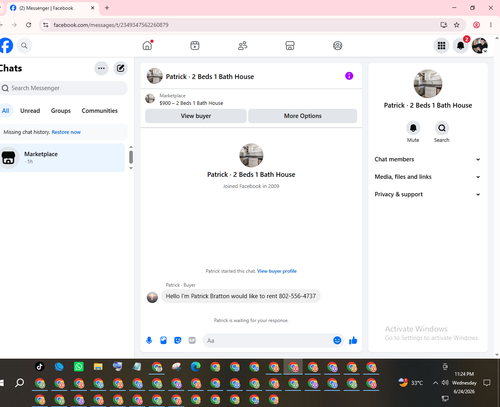Open a new browser tab
Viewport: 500px width, 407px height.
107,8
